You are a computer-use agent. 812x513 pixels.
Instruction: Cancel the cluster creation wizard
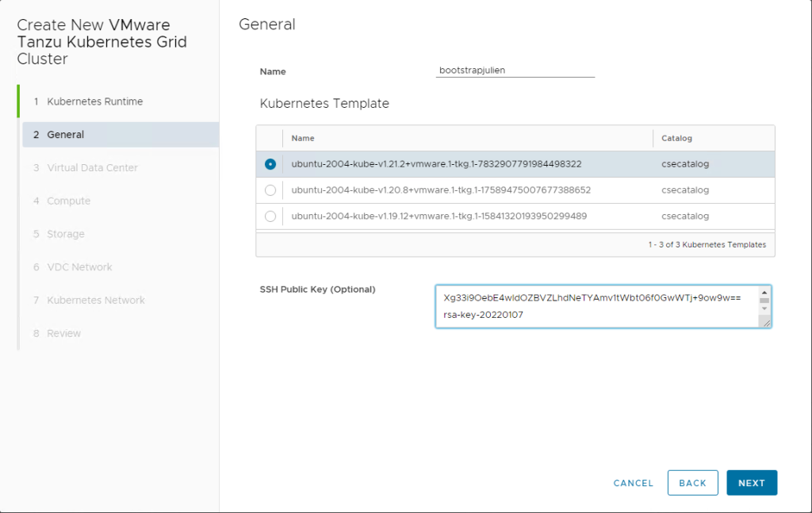[634, 483]
